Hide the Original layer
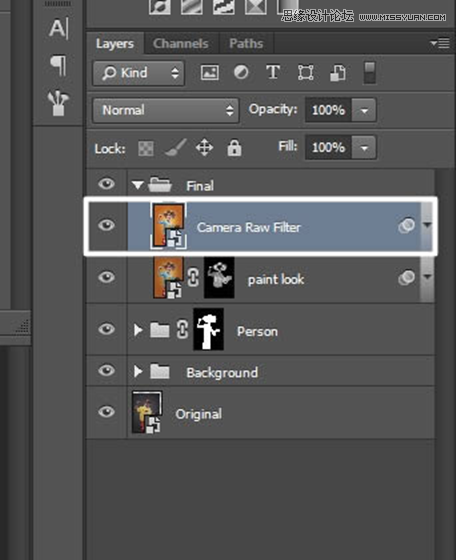456x560 pixels. [x=106, y=412]
